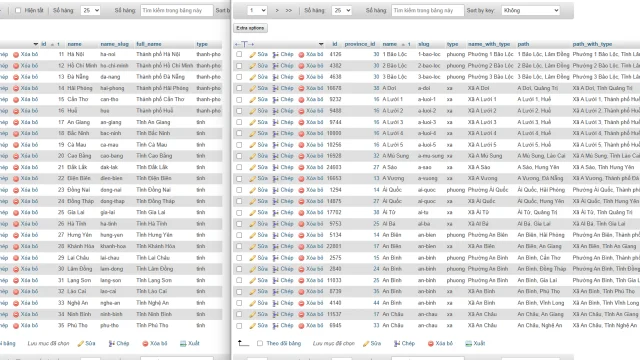This screenshot has height=360, width=640.
Task: Click 'Phường Ái Quốc' cell in right table
Action: (x=488, y=190)
